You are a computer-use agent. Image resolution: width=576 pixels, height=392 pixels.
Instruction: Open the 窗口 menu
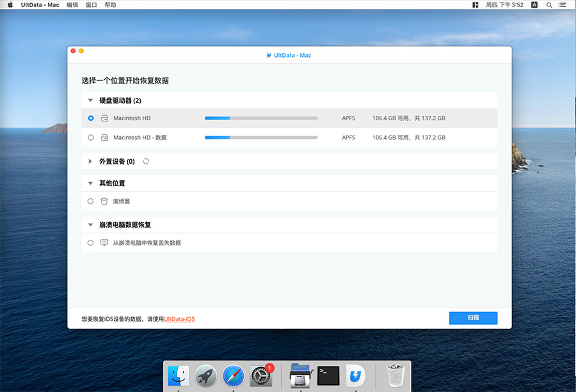tap(91, 4)
